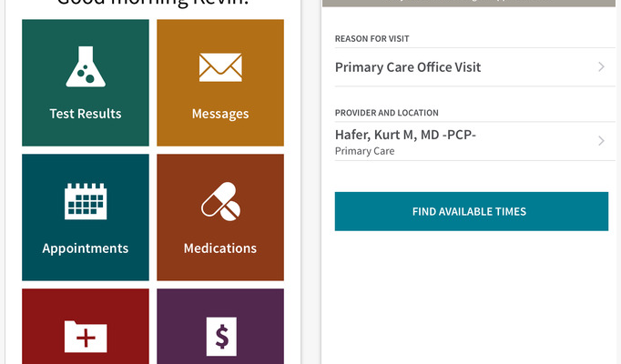The image size is (621, 364).
Task: Click the "Provider and Location" section heading
Action: (x=387, y=113)
